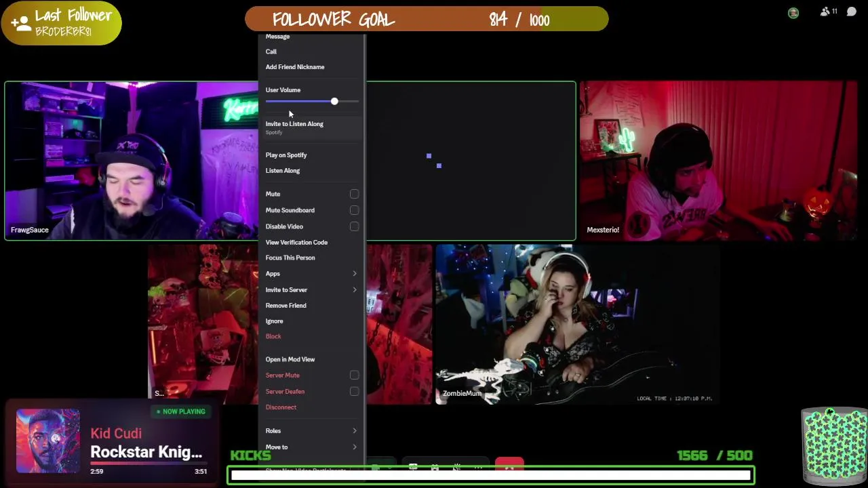This screenshot has width=868, height=488.
Task: Click the 2:59 elapsed time
Action: pyautogui.click(x=96, y=471)
